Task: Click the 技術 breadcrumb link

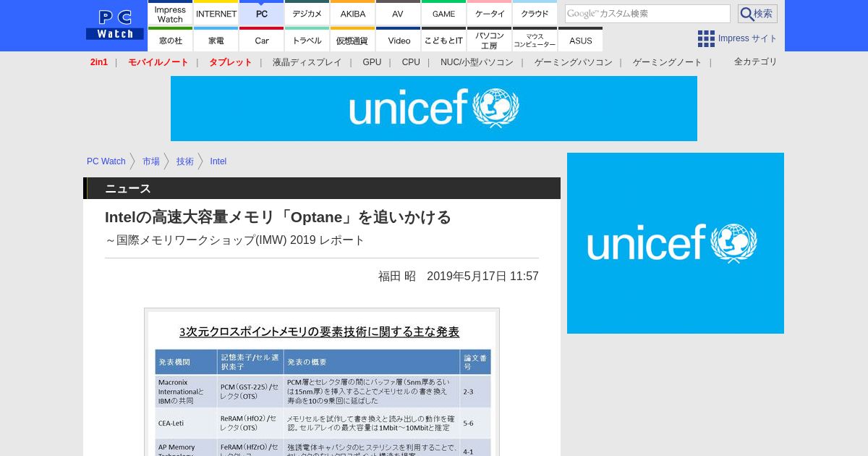Action: coord(185,161)
